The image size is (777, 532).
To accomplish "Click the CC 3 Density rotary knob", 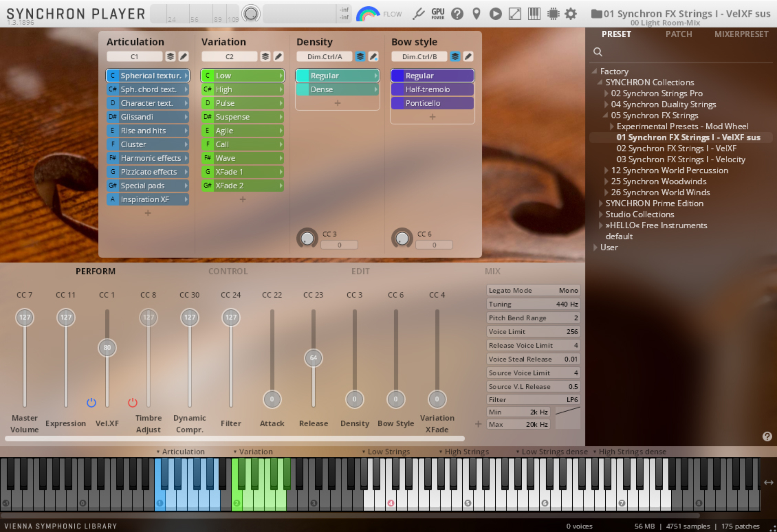I will (x=307, y=238).
